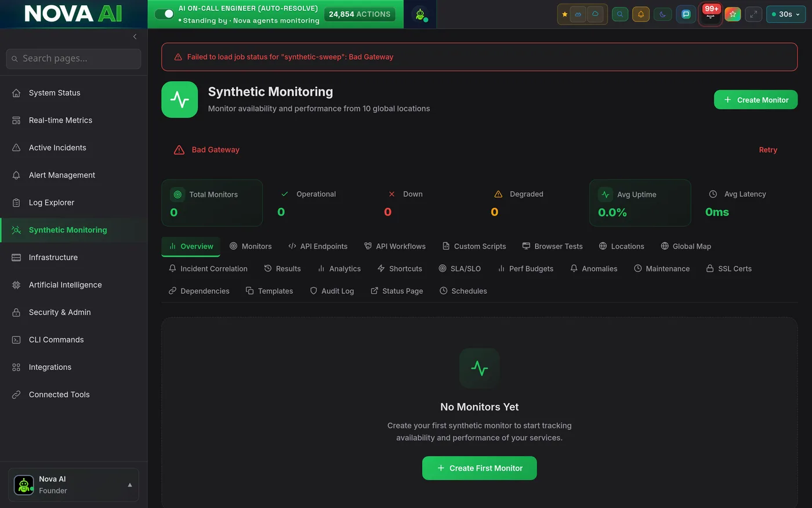Click the Log Explorer clipboard icon
This screenshot has height=508, width=812.
(x=16, y=203)
